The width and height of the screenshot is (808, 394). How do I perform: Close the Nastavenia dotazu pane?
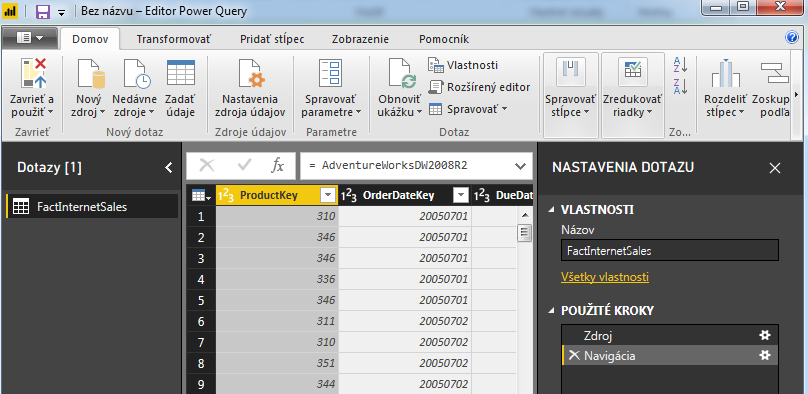(775, 167)
